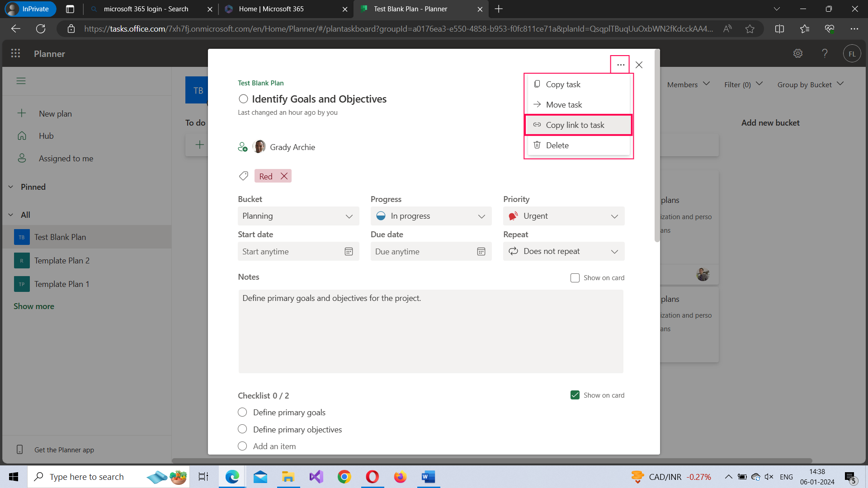The height and width of the screenshot is (488, 868).
Task: Click New plan in the sidebar
Action: click(x=55, y=113)
